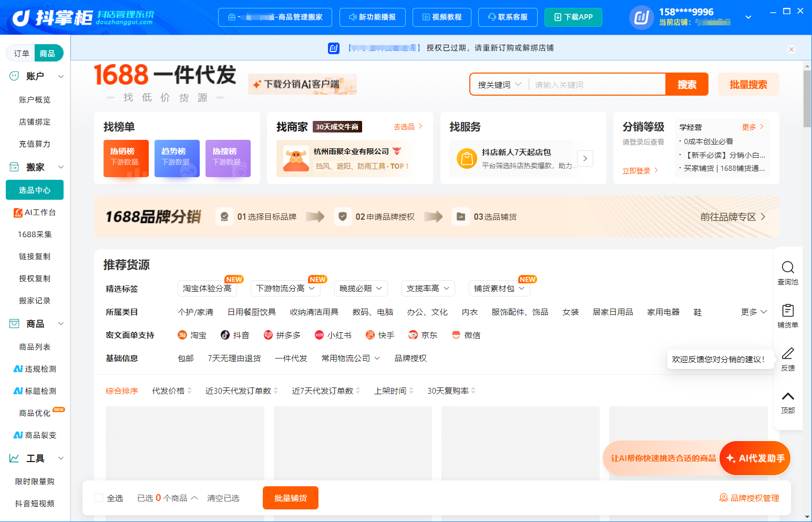Click the 去选品 link
This screenshot has width=812, height=522.
click(408, 127)
